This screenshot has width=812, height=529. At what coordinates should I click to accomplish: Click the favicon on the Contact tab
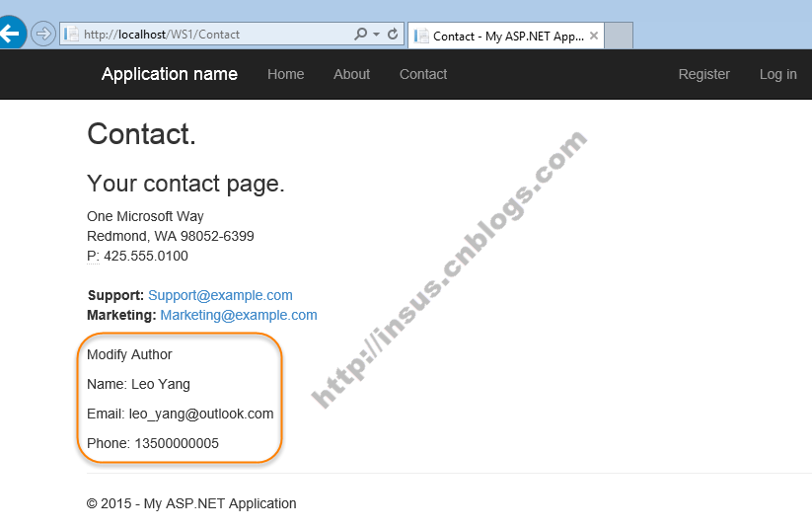tap(421, 36)
